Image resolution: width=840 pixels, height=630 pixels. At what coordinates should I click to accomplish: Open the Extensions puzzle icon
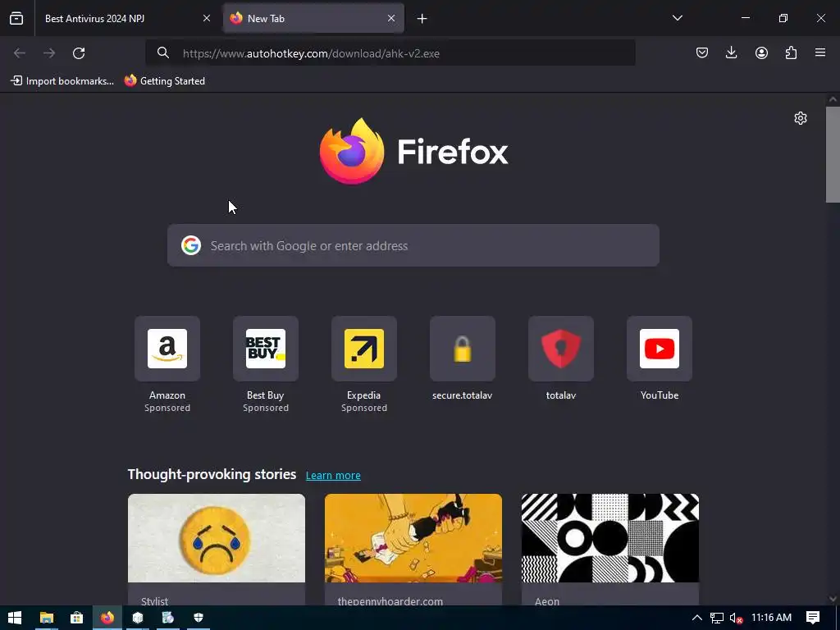(x=791, y=53)
